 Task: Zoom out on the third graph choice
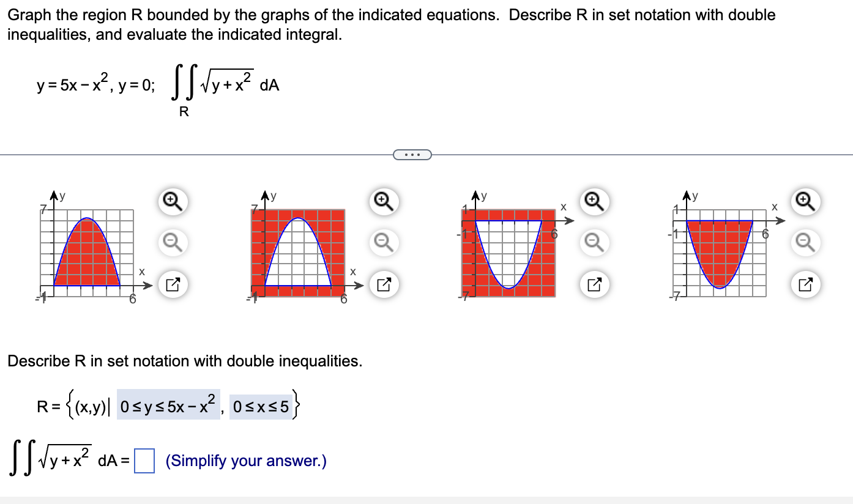click(594, 242)
